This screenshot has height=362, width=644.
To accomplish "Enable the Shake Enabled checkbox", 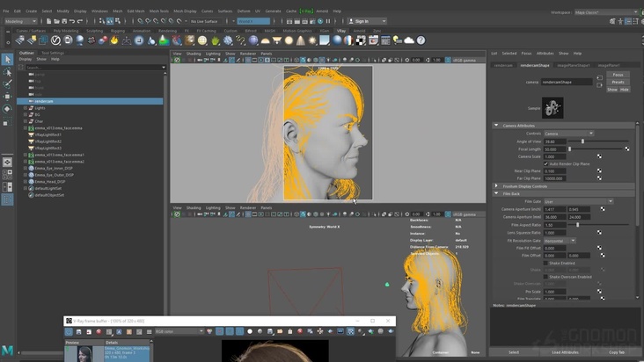I will click(x=545, y=263).
